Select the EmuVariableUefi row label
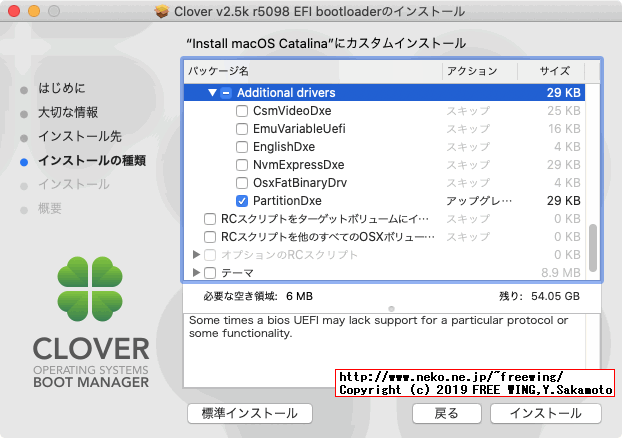The width and height of the screenshot is (622, 438). point(299,129)
